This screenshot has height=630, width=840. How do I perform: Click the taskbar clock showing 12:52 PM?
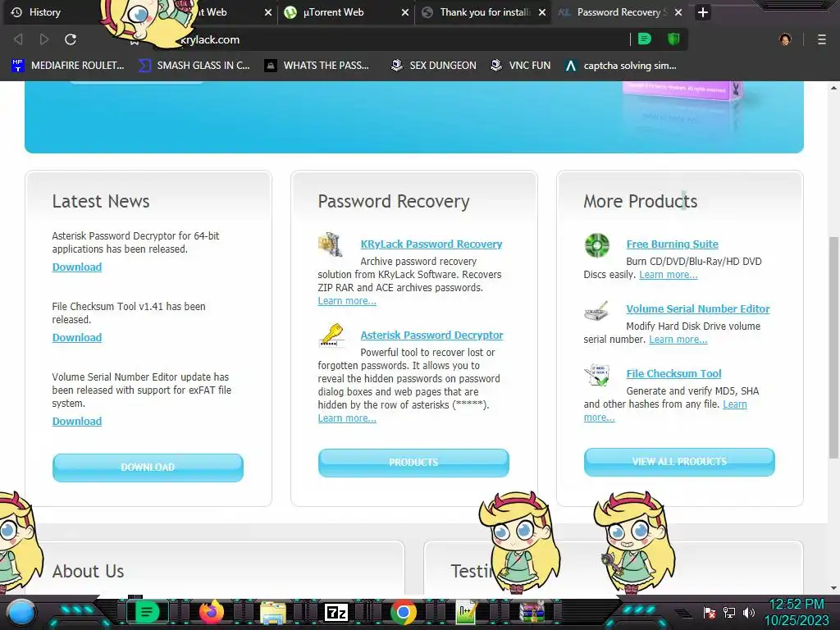click(796, 613)
